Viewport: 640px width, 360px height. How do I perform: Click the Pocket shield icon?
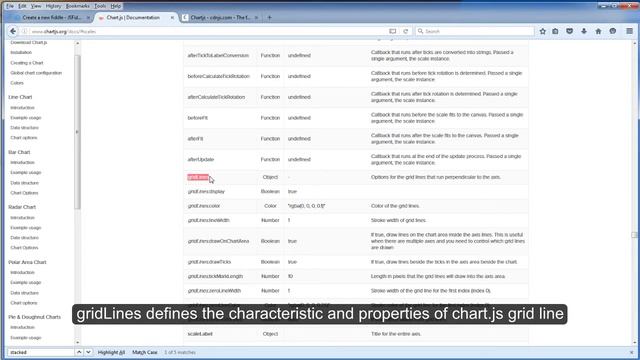569,31
